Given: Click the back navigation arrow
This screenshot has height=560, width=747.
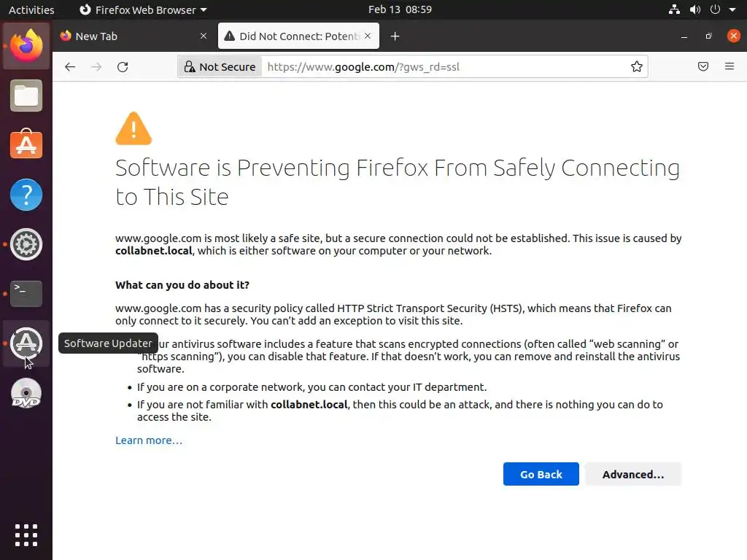Looking at the screenshot, I should pyautogui.click(x=70, y=67).
